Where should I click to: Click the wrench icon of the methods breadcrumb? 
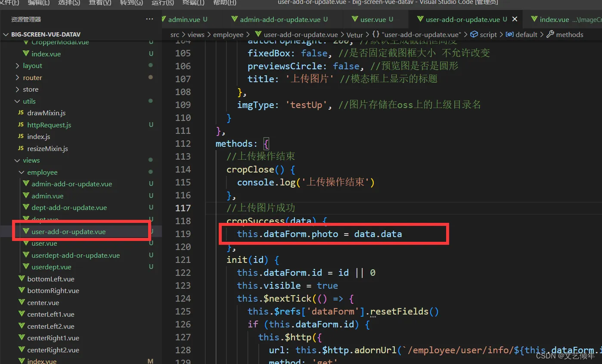pyautogui.click(x=550, y=34)
